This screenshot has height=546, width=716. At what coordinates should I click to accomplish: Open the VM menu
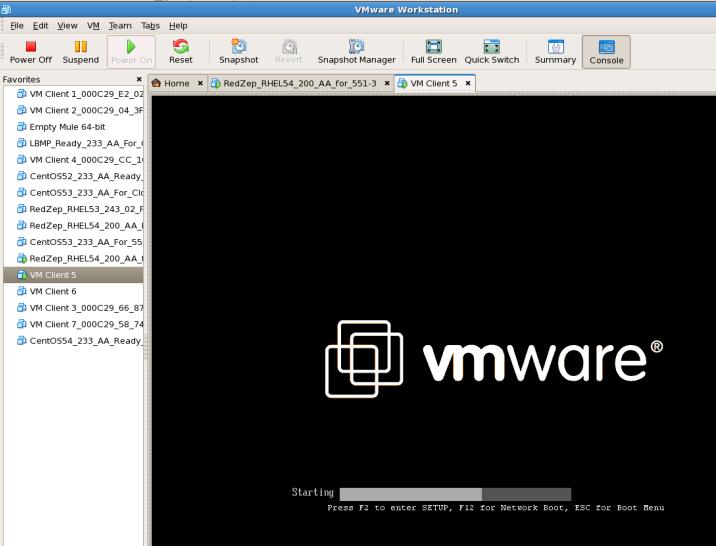coord(93,26)
